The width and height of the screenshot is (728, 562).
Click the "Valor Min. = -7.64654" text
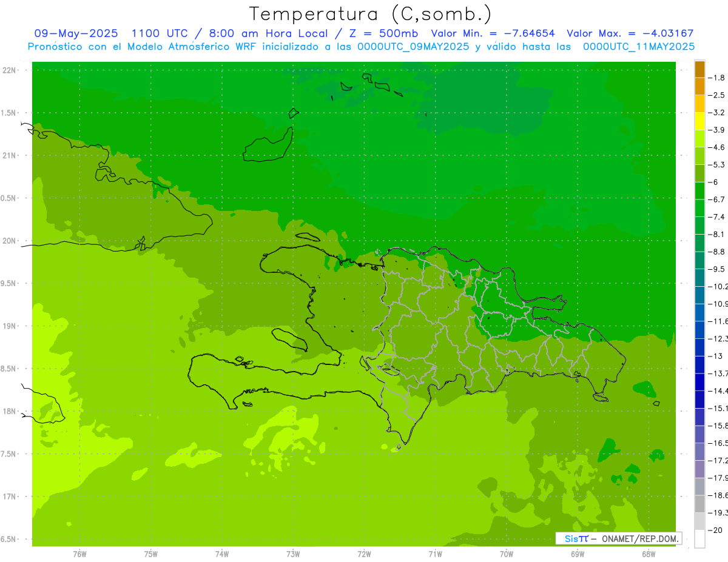(493, 33)
